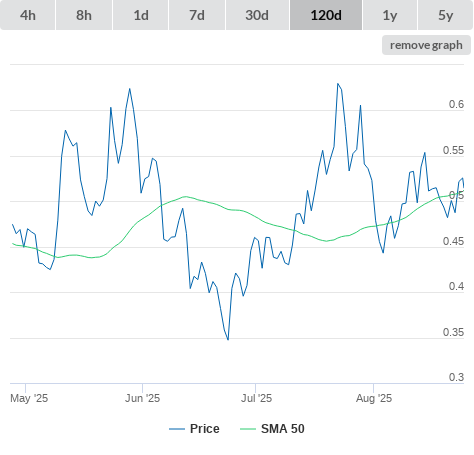This screenshot has width=474, height=455.
Task: Click the remove graph button
Action: (x=426, y=45)
